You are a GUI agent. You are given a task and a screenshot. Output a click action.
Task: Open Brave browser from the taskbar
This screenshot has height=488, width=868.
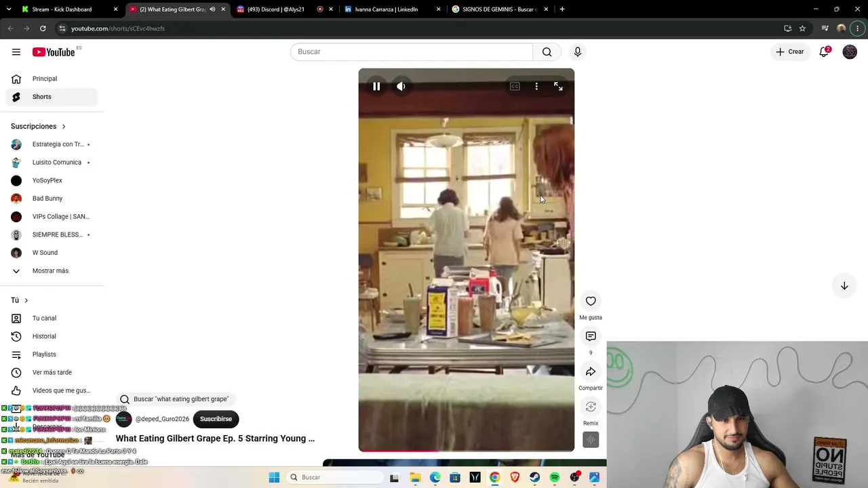(x=515, y=477)
